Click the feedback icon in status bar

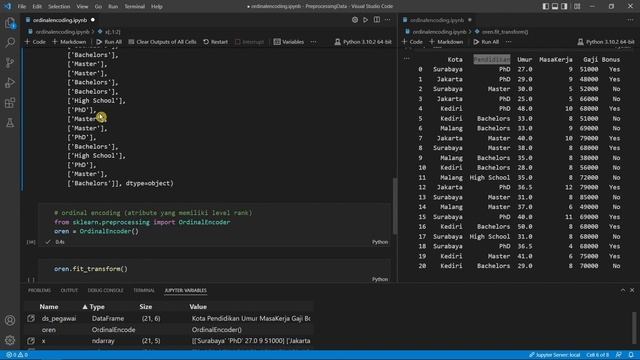[x=619, y=355]
